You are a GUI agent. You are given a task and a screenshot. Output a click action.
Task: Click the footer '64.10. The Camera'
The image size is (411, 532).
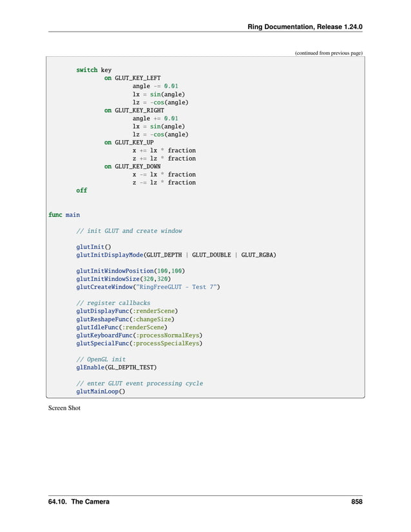point(79,502)
